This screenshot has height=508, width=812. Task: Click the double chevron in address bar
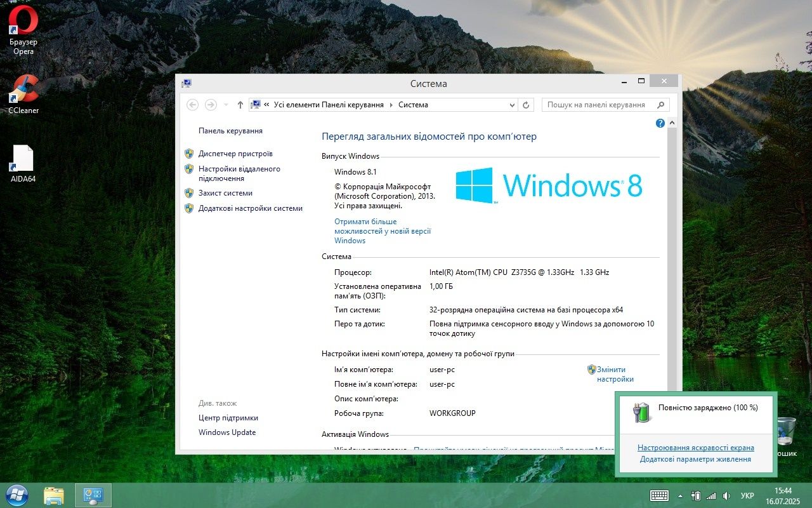(267, 105)
